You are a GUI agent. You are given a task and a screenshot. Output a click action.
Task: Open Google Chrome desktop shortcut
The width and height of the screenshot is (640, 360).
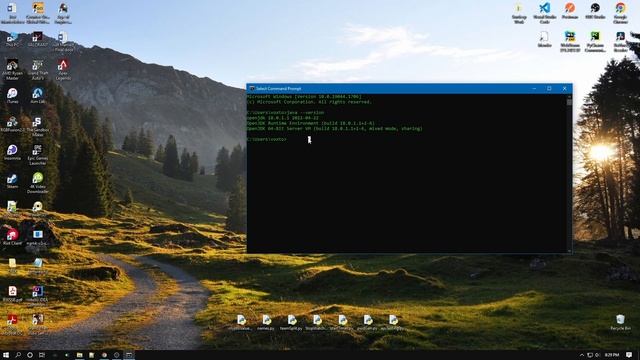(620, 12)
